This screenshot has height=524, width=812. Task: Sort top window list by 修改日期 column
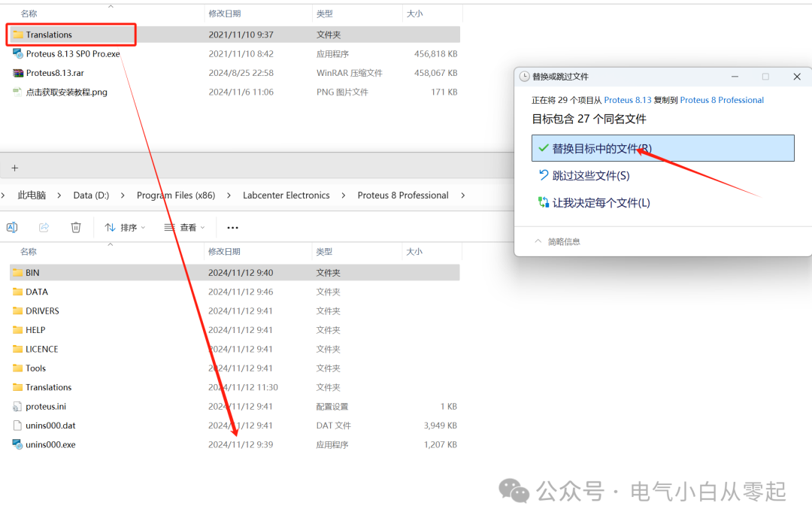pyautogui.click(x=225, y=14)
